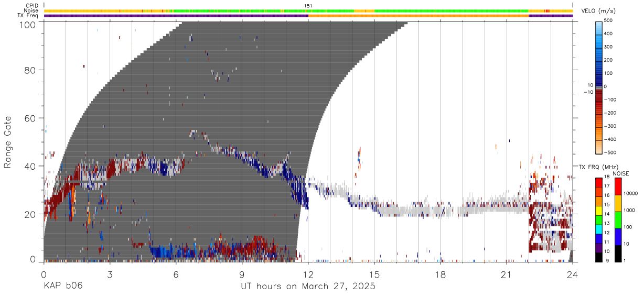Click the CPID value 151

308,5
